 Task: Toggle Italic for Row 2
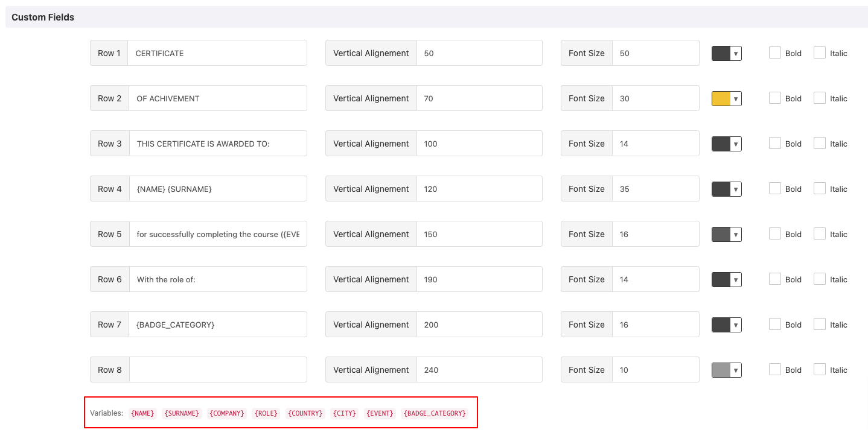coord(820,98)
